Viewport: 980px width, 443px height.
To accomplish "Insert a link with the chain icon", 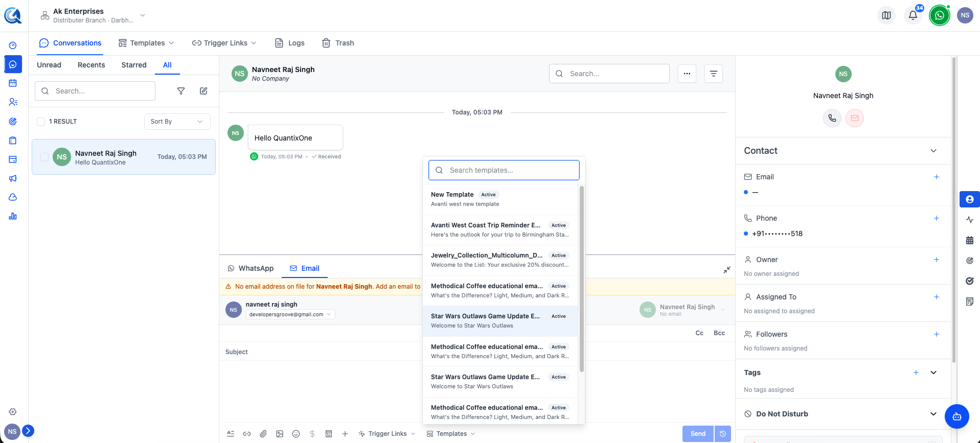I will point(247,434).
